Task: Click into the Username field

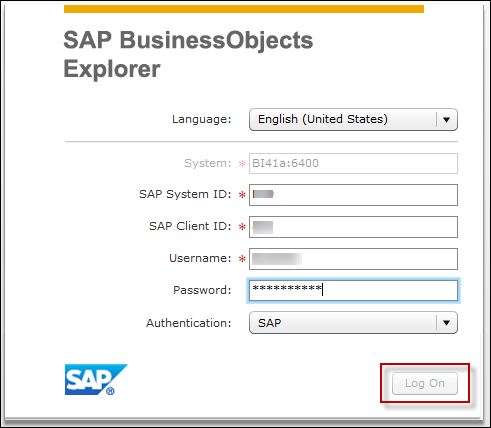Action: click(353, 259)
